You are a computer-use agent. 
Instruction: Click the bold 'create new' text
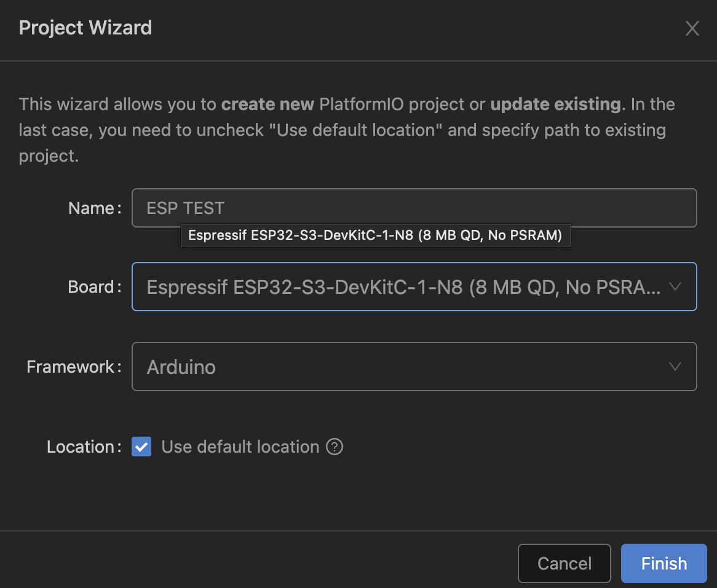(267, 104)
